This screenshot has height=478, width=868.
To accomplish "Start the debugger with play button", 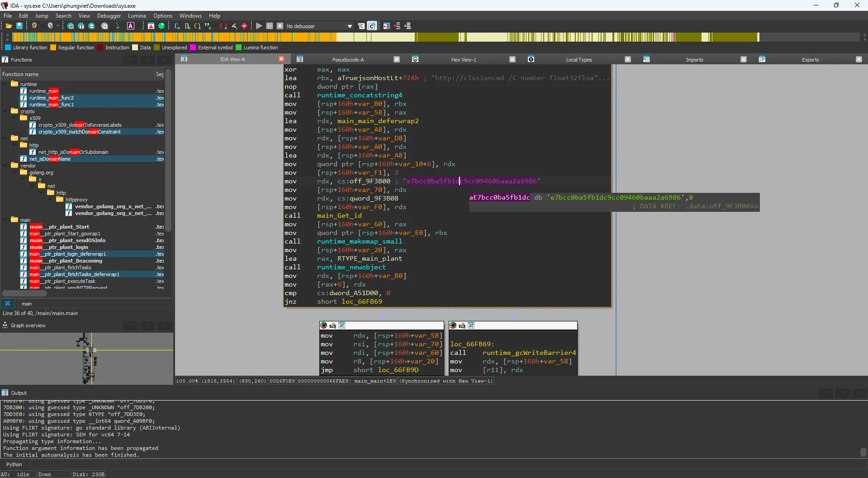I will pyautogui.click(x=259, y=26).
